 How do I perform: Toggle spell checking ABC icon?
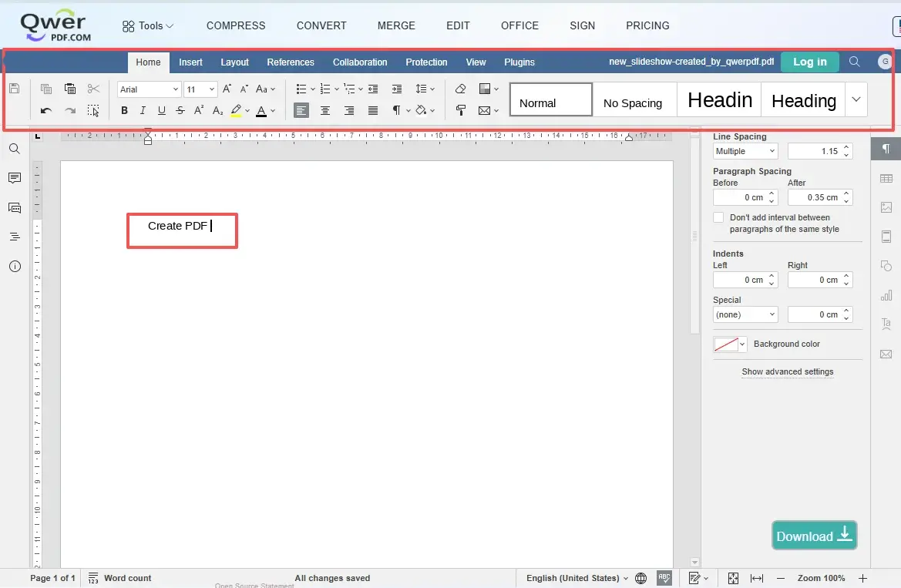click(664, 578)
